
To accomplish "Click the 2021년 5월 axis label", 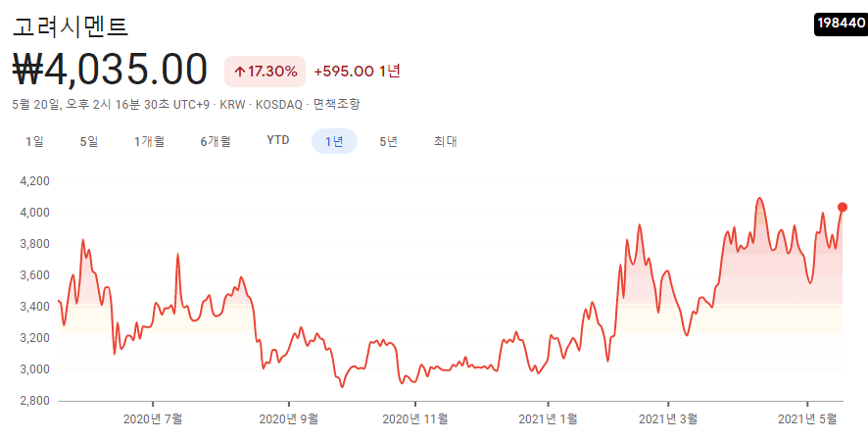I will 807,419.
